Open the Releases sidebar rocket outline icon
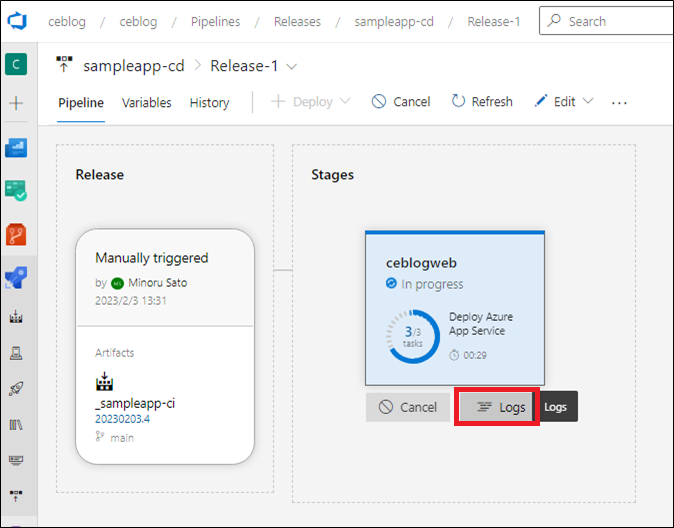The width and height of the screenshot is (674, 528). [16, 389]
